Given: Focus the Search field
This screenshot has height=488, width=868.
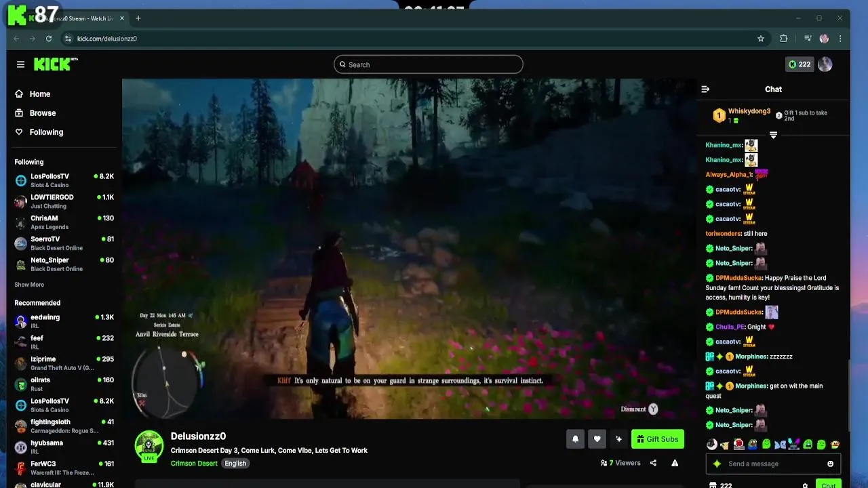Looking at the screenshot, I should (x=428, y=64).
